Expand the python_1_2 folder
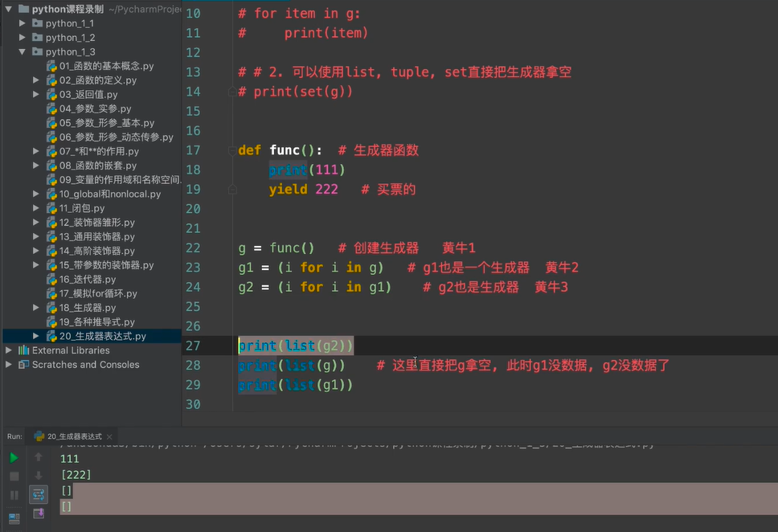 coord(22,37)
